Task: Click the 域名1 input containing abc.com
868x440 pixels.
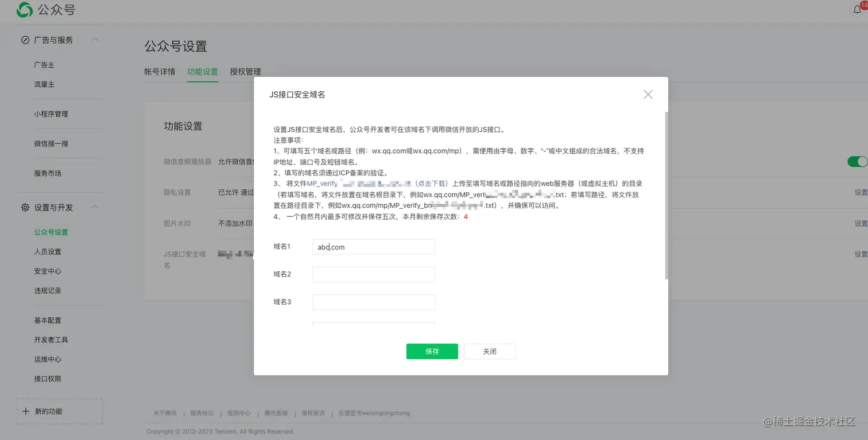Action: point(374,247)
